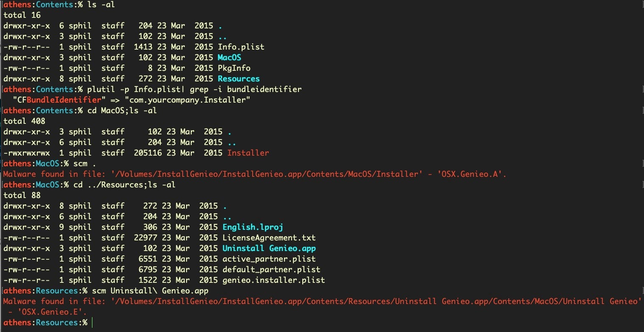Click the PkgInfo file name
Image resolution: width=644 pixels, height=332 pixels.
(x=234, y=68)
